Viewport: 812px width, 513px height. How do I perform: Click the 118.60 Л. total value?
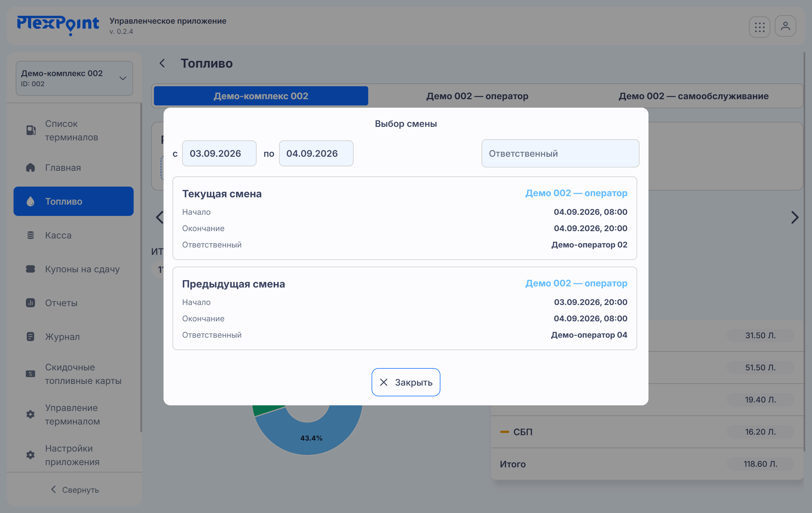coord(760,464)
